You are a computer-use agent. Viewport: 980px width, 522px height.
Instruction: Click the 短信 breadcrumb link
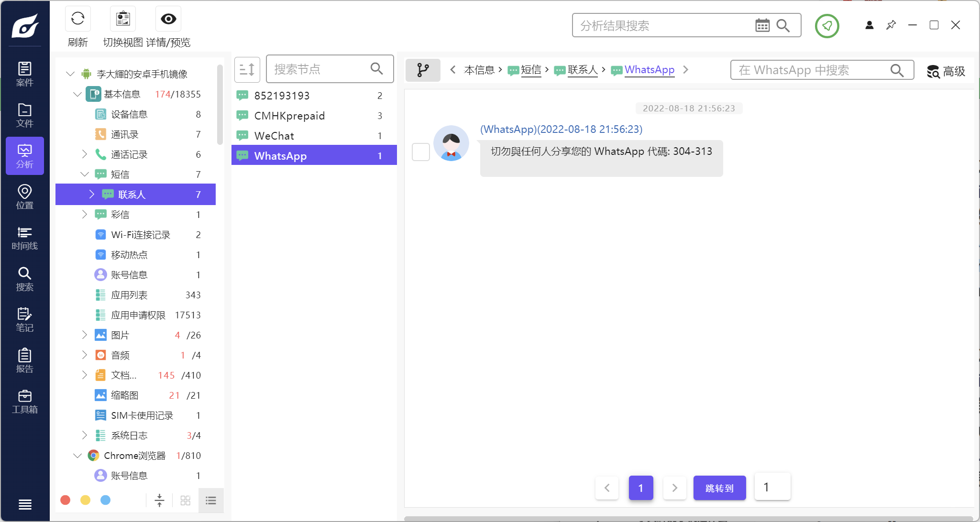[530, 70]
